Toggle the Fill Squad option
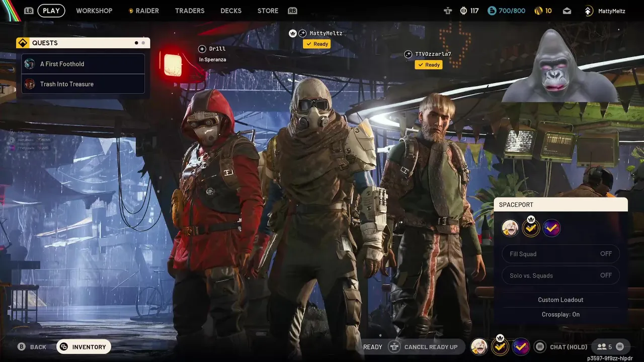The image size is (644, 362). point(561,254)
